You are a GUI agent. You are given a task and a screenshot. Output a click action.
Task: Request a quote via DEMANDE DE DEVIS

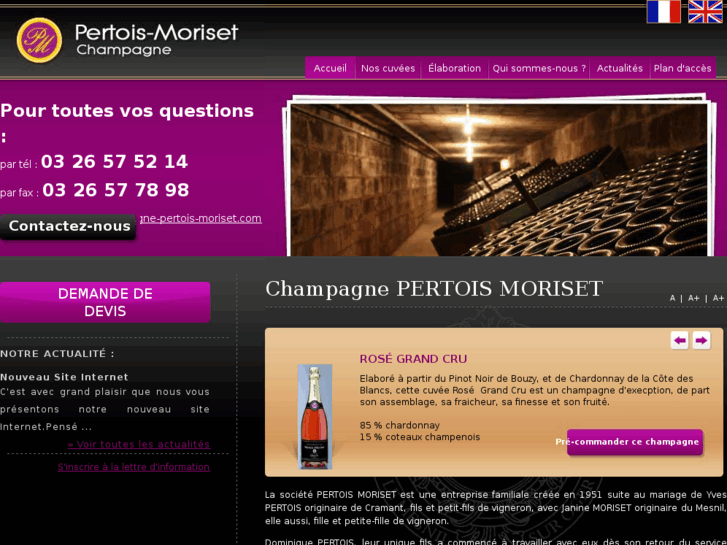(x=105, y=302)
